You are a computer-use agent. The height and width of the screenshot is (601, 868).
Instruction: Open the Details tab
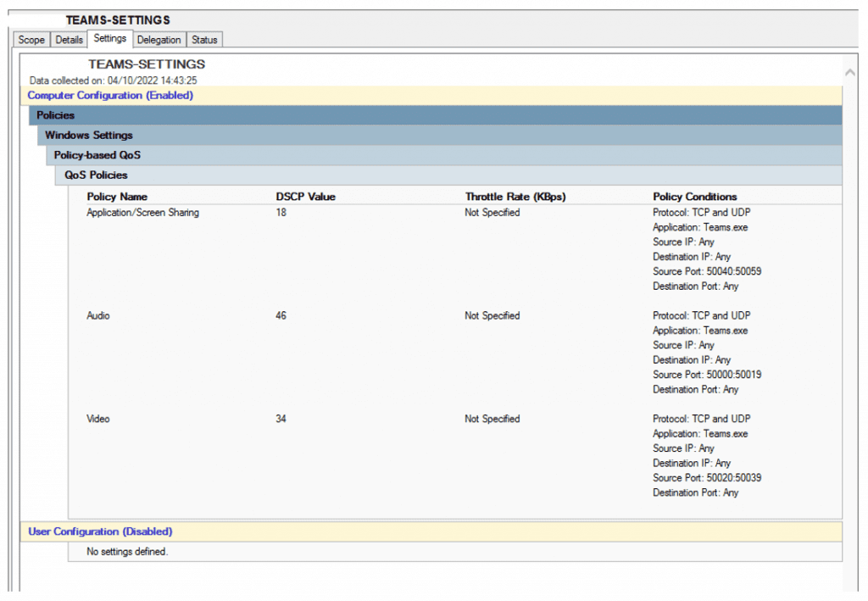70,40
